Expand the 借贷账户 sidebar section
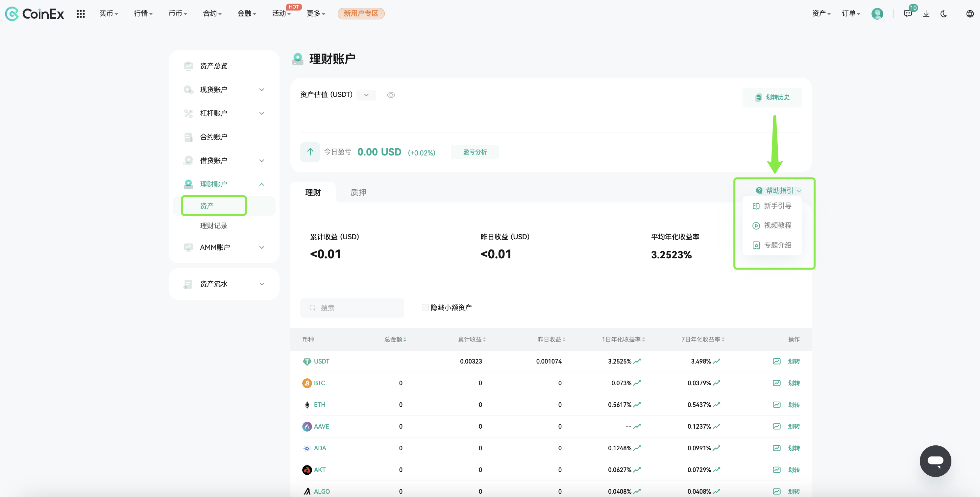The image size is (980, 497). 262,160
